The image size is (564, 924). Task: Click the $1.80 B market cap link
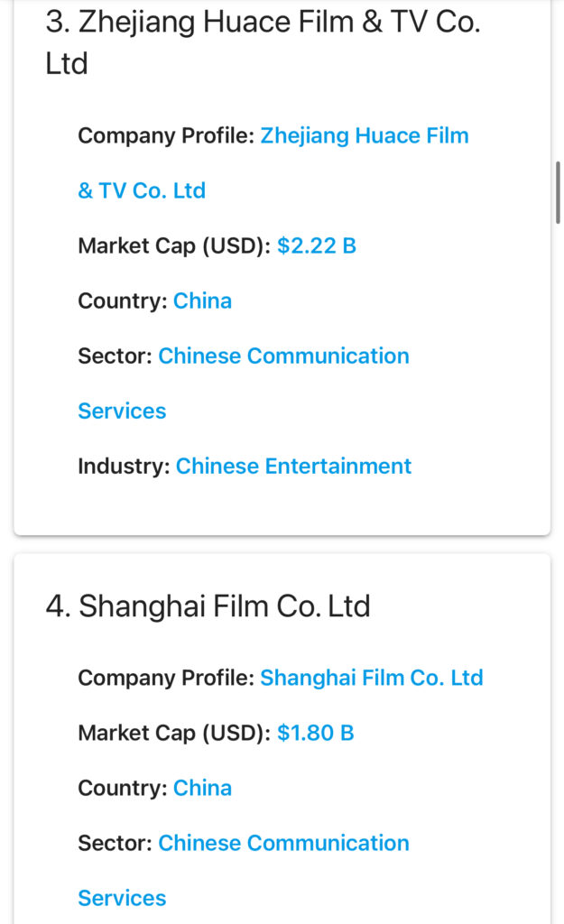click(316, 733)
